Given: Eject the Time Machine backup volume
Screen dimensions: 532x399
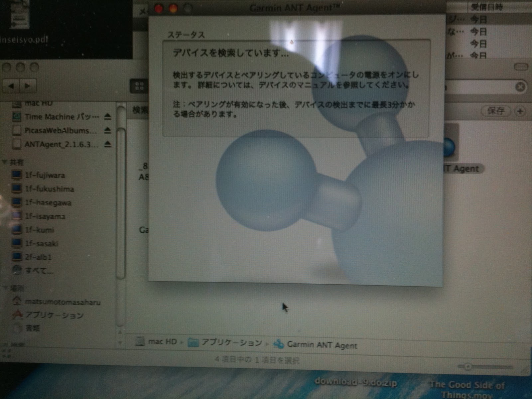Looking at the screenshot, I should coord(107,116).
